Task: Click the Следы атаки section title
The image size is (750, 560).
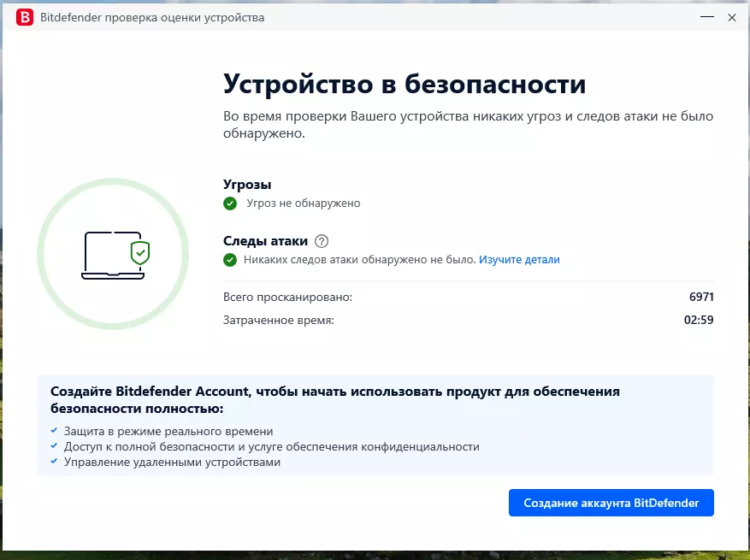Action: (265, 241)
